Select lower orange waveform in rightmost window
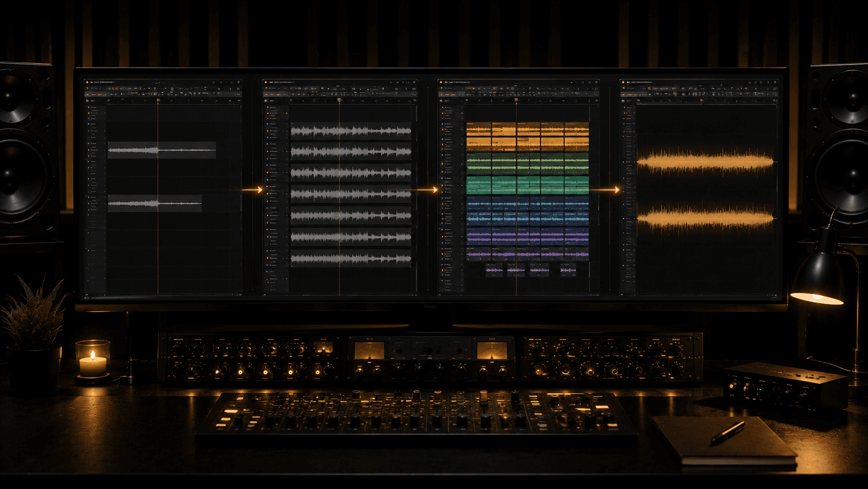The width and height of the screenshot is (868, 489). (x=706, y=218)
